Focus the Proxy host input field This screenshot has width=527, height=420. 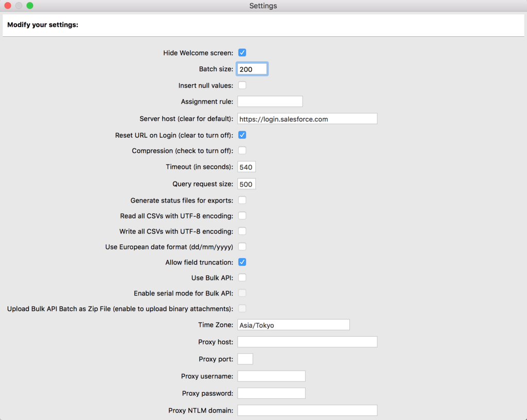tap(307, 342)
